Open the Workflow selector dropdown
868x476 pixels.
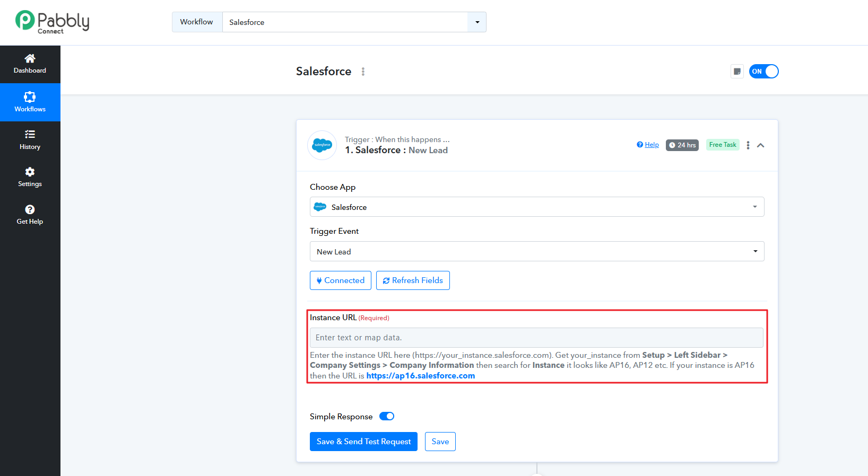476,22
